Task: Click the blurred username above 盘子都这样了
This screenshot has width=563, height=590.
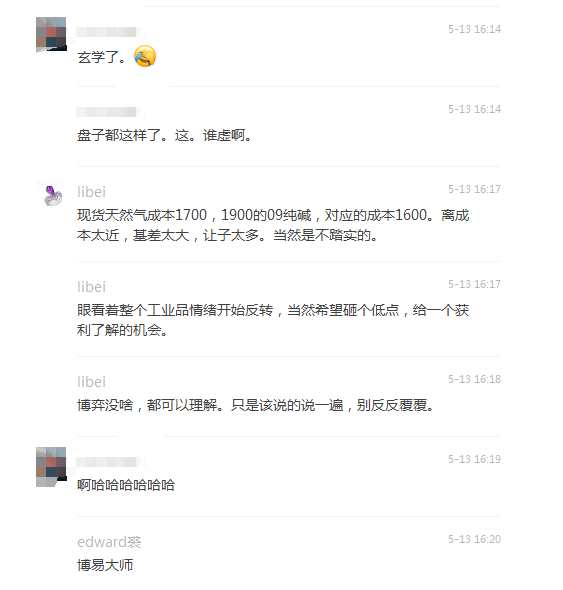Action: click(107, 112)
